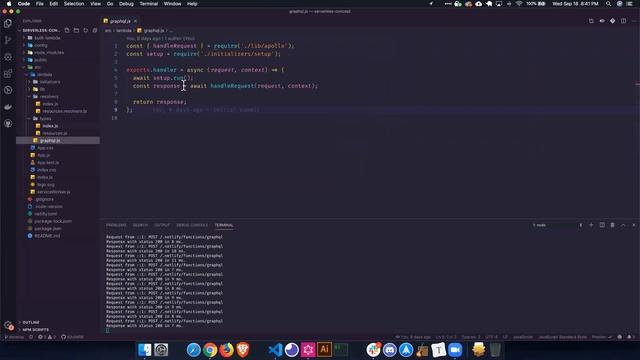This screenshot has width=640, height=360.
Task: Open macOS Spotlight search icon
Action: pos(609,4)
